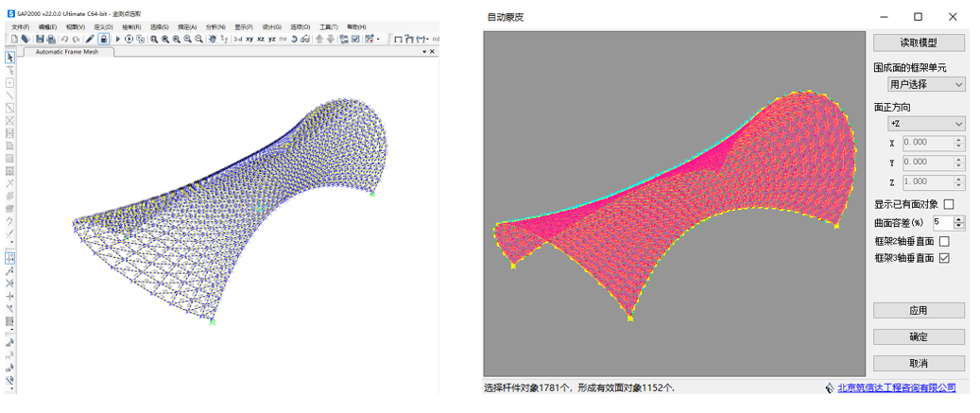Click the Run Analysis play icon

117,39
